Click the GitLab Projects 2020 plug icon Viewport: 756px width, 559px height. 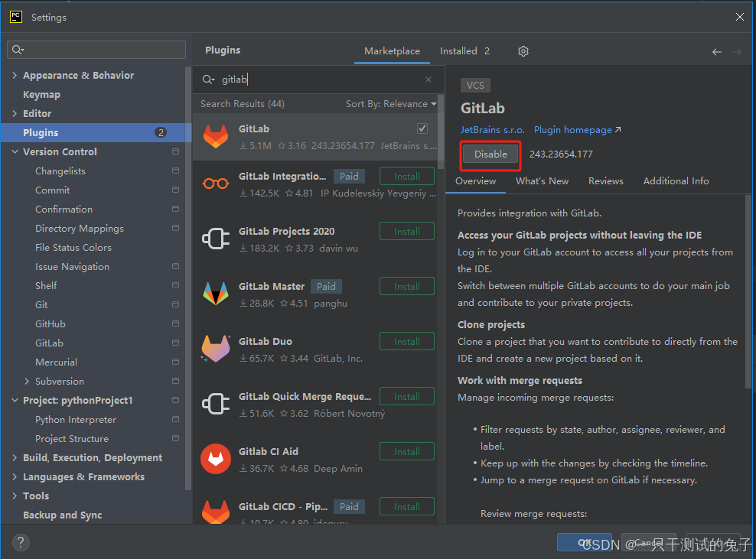pos(216,239)
